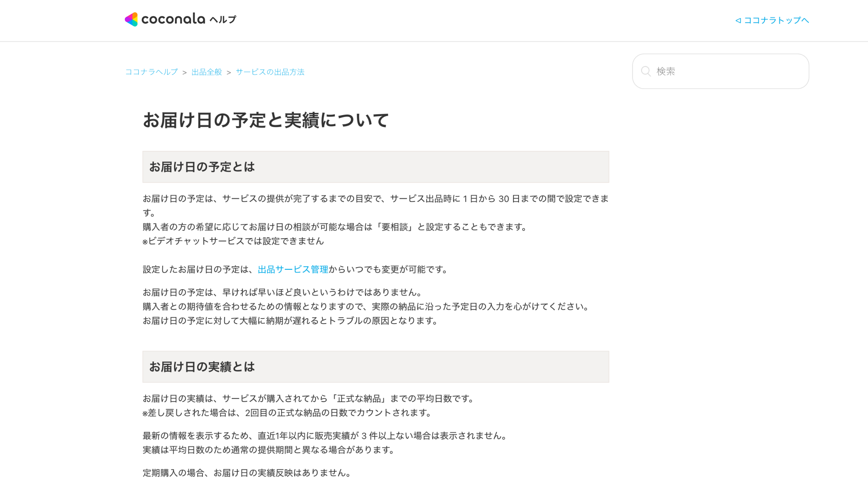868x488 pixels.
Task: Click the line starting 購入者の方の希望に応じて
Action: (335, 227)
